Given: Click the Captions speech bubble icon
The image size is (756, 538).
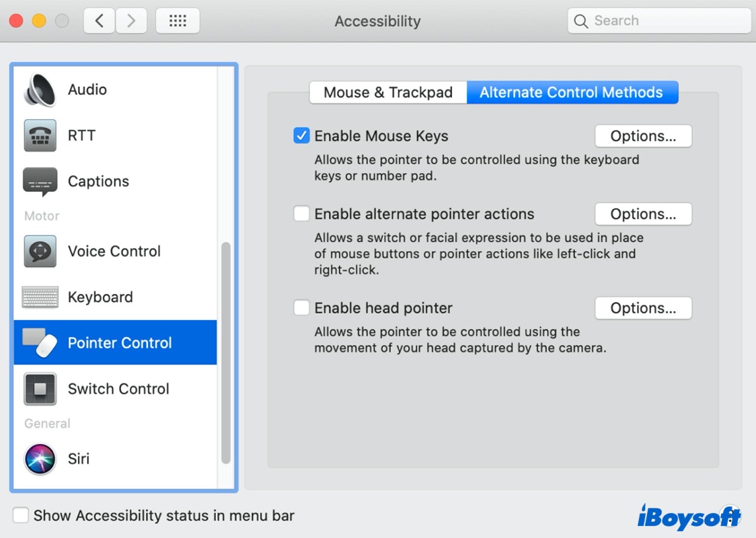Looking at the screenshot, I should [x=40, y=182].
